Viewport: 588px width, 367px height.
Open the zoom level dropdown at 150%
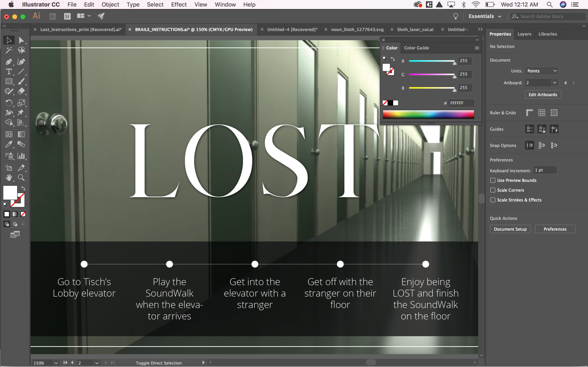click(56, 363)
